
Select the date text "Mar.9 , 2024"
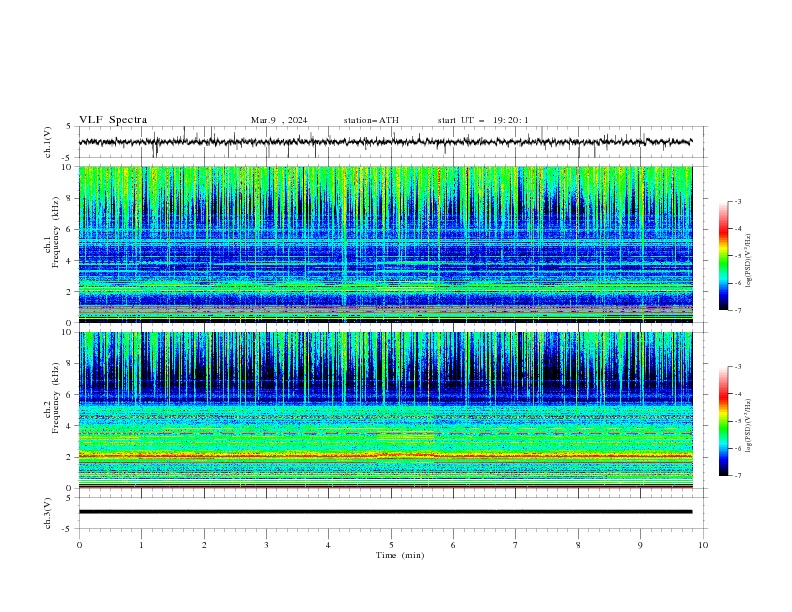tap(279, 120)
